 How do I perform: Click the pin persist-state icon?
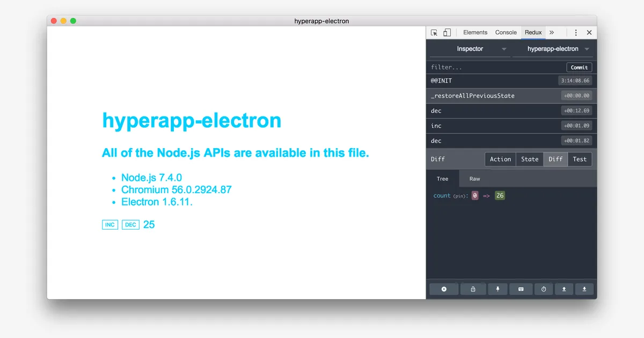[497, 289]
